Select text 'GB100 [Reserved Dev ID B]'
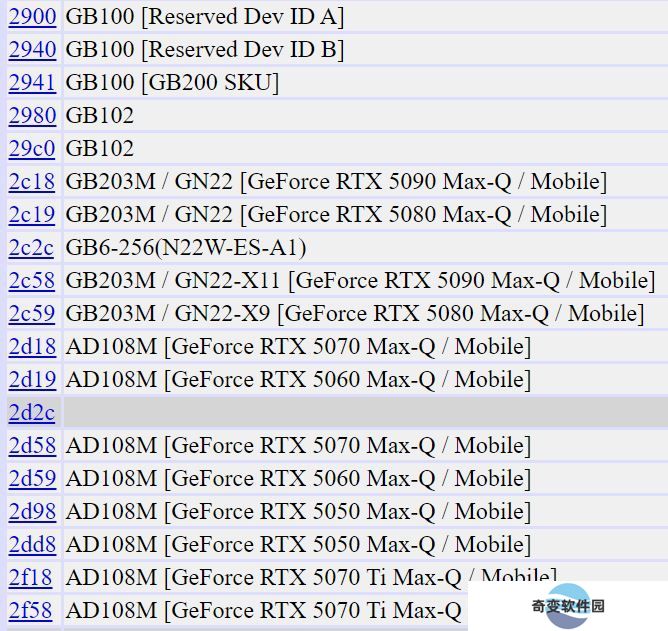 click(x=204, y=50)
